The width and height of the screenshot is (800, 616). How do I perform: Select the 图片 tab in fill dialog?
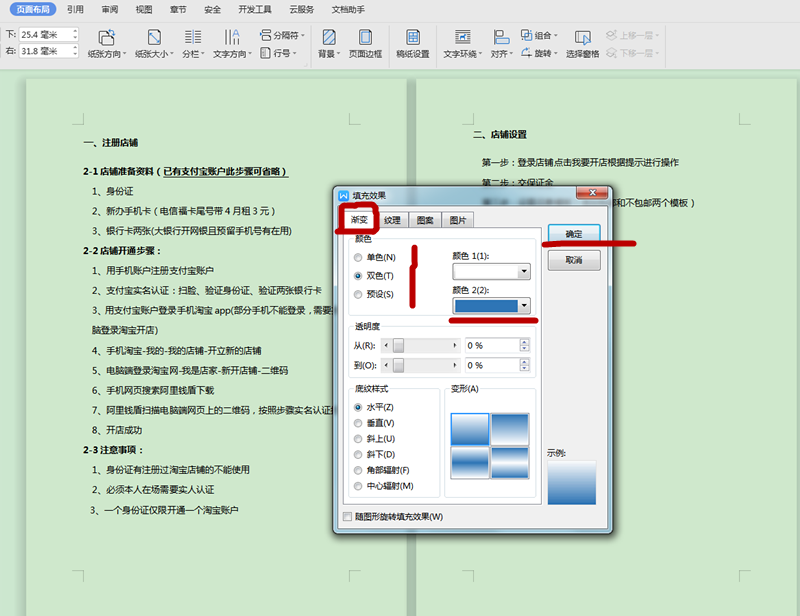458,220
